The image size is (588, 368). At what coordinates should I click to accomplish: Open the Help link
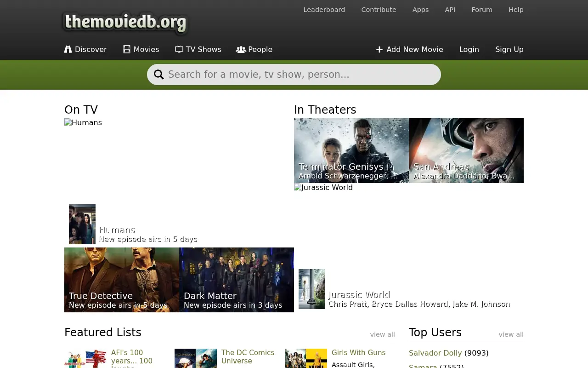pos(516,10)
